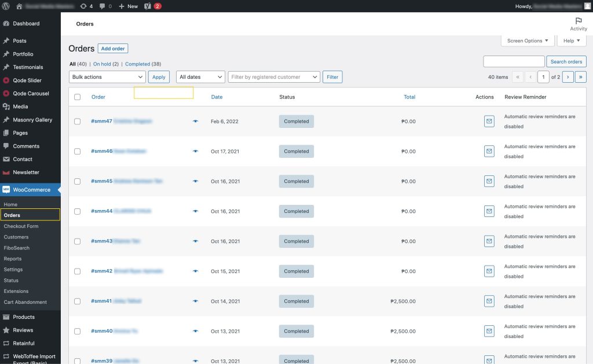Image resolution: width=593 pixels, height=364 pixels.
Task: Click the Add order button
Action: pos(113,49)
